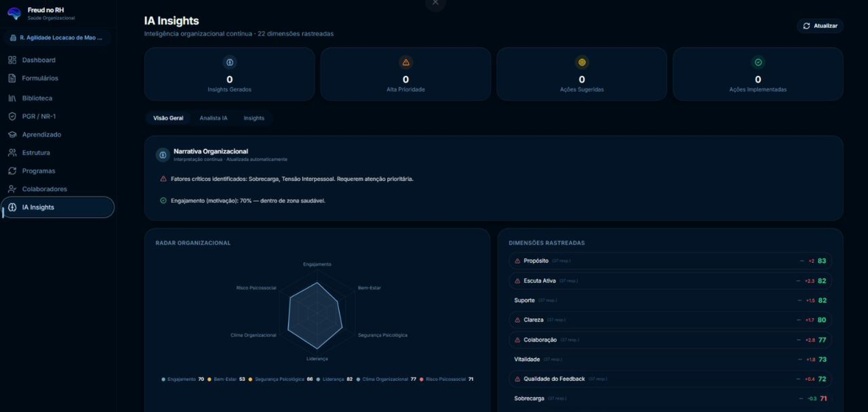Click the Radar Organizacional heading
Image resolution: width=868 pixels, height=412 pixels.
coord(193,243)
